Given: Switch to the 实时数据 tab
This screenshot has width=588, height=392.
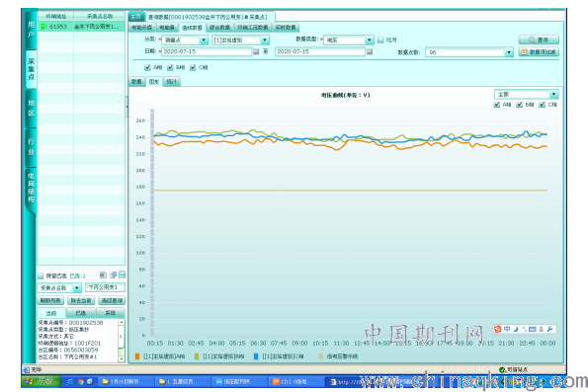Looking at the screenshot, I should pos(286,28).
